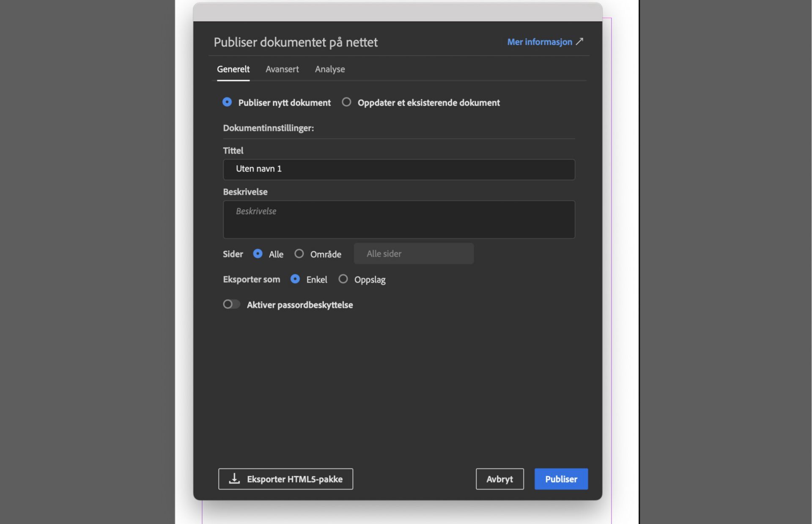Select the Publiser nytt dokument radio button
Viewport: 812px width, 524px height.
click(227, 102)
